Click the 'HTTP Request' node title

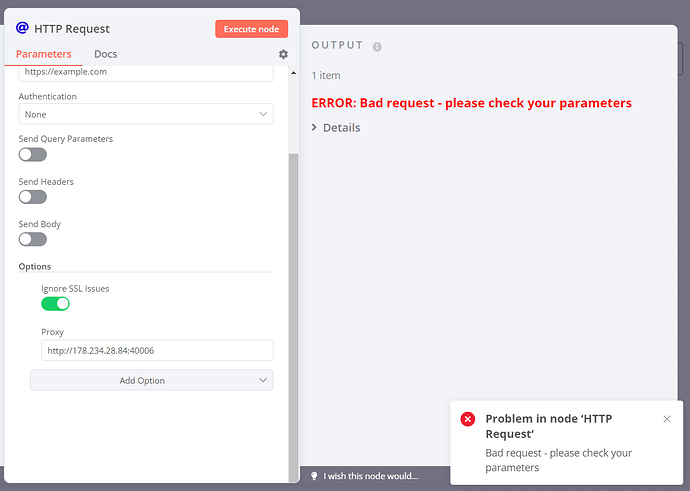point(72,29)
